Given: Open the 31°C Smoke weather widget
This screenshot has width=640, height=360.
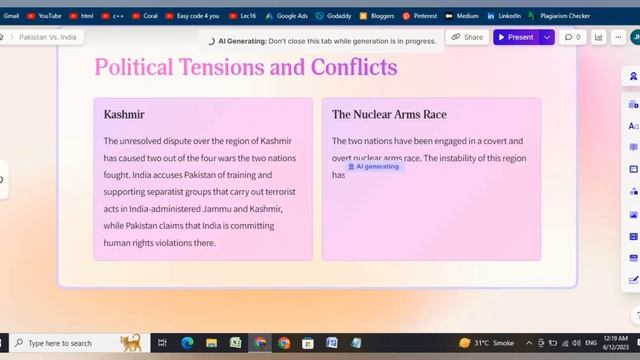Looking at the screenshot, I should [x=487, y=343].
